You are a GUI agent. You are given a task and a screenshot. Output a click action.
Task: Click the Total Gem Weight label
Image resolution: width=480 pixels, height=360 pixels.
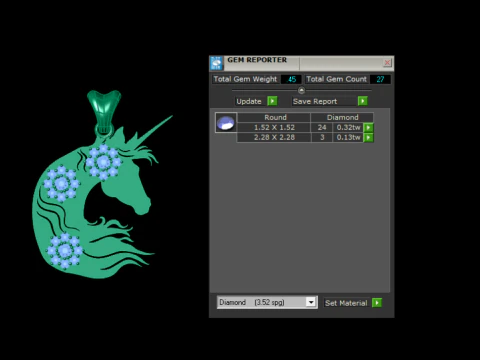[245, 79]
